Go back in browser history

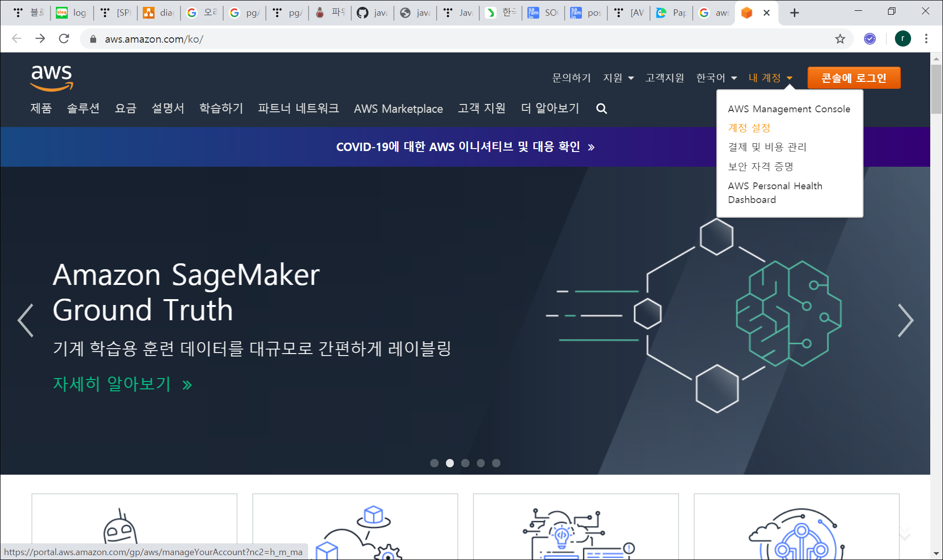(x=17, y=39)
